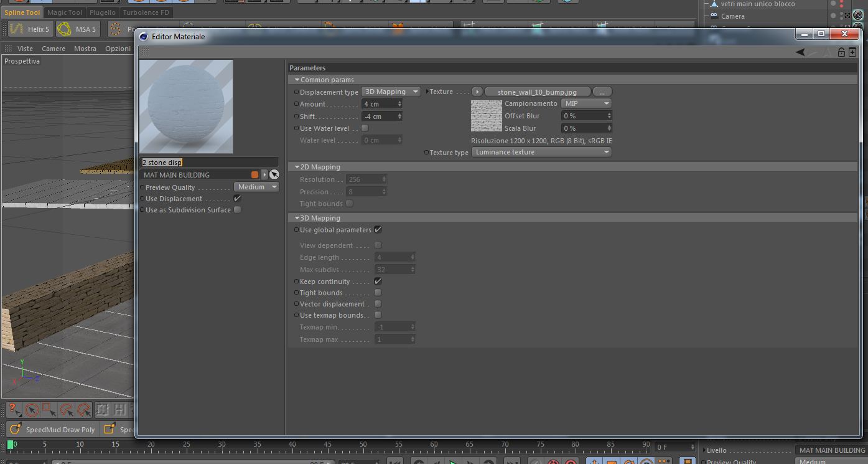Enable Use as Subdivision Surface checkbox
The height and width of the screenshot is (464, 868).
point(237,210)
